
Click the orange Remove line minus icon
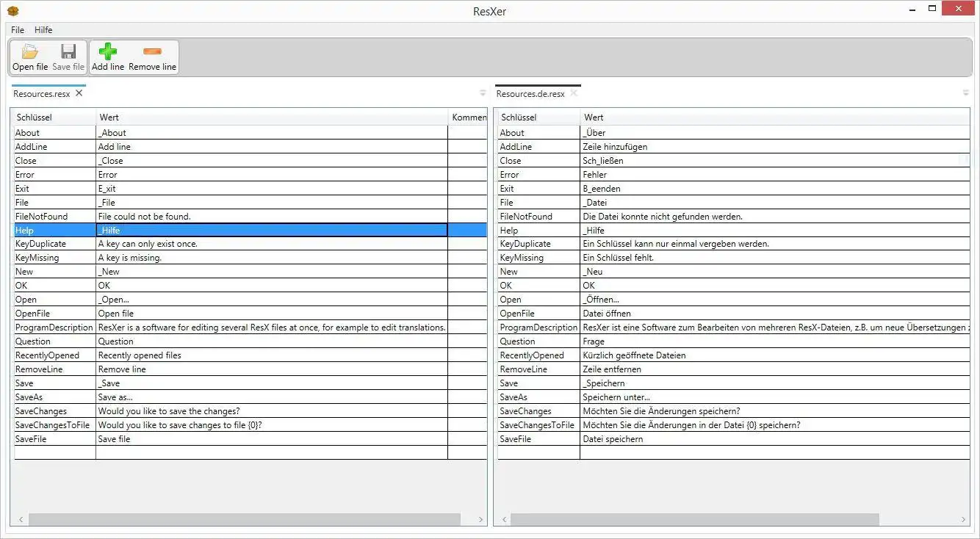(153, 51)
